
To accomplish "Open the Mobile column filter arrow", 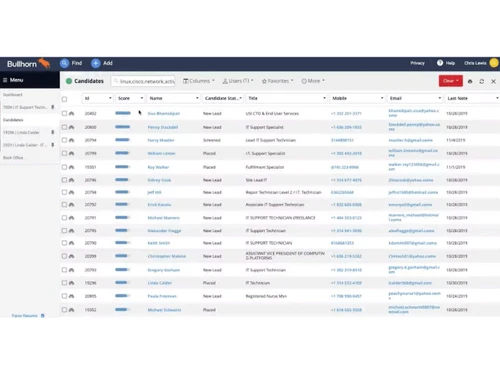I will pyautogui.click(x=382, y=98).
